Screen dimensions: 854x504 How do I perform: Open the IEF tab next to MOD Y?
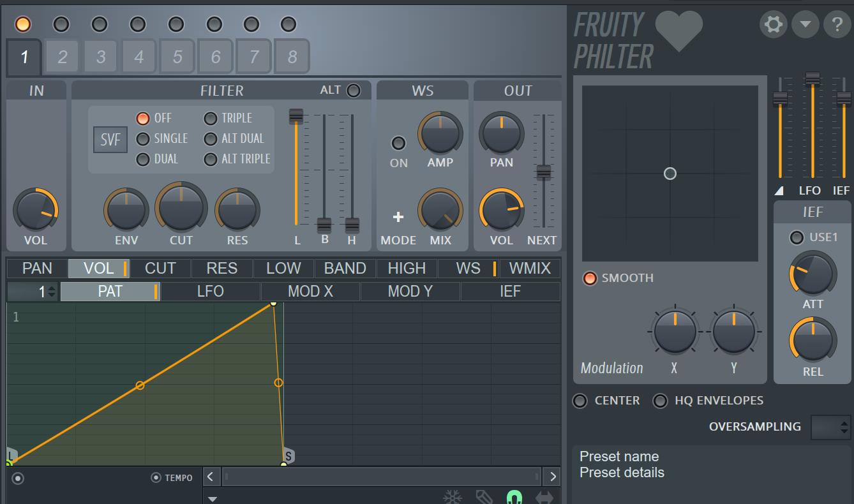(x=511, y=292)
